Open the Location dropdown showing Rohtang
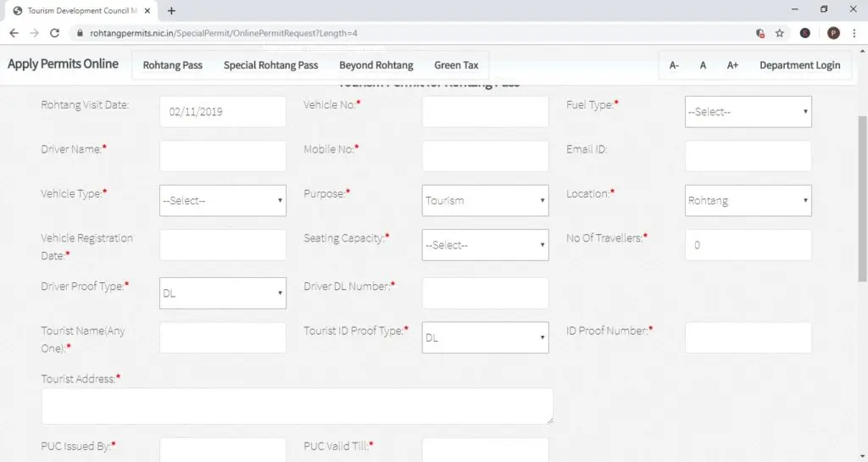 tap(748, 200)
